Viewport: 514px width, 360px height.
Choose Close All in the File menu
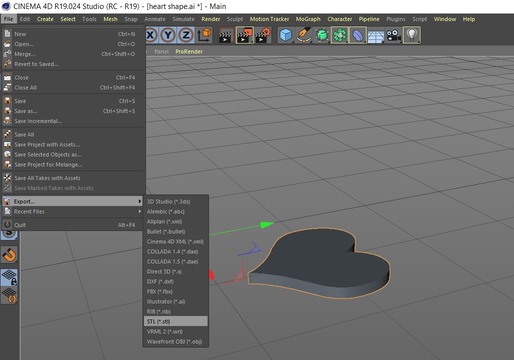(73, 88)
